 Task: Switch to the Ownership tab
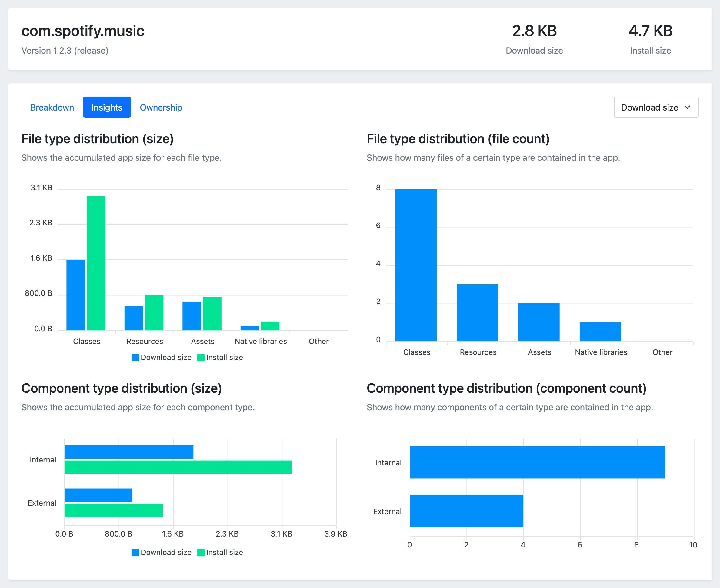[x=161, y=107]
